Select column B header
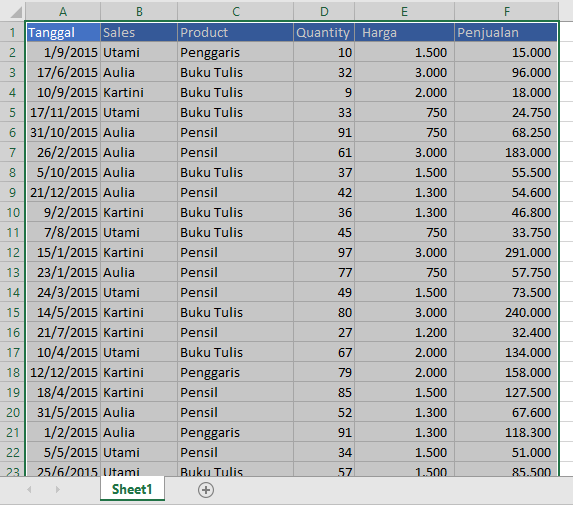 pos(139,12)
